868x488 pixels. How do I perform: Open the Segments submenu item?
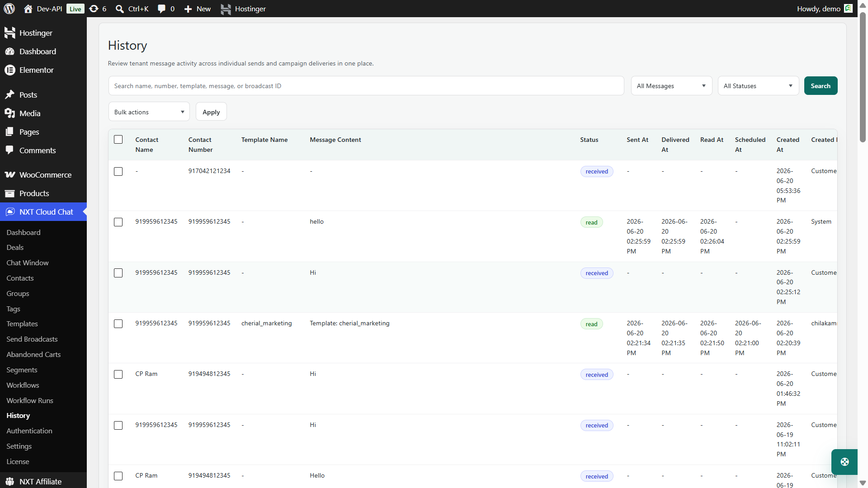click(22, 370)
